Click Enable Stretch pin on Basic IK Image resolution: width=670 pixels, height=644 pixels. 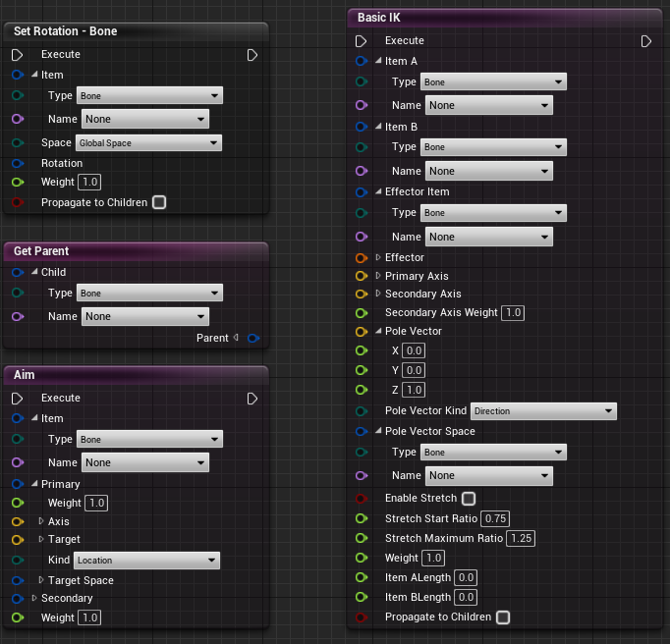pyautogui.click(x=362, y=499)
